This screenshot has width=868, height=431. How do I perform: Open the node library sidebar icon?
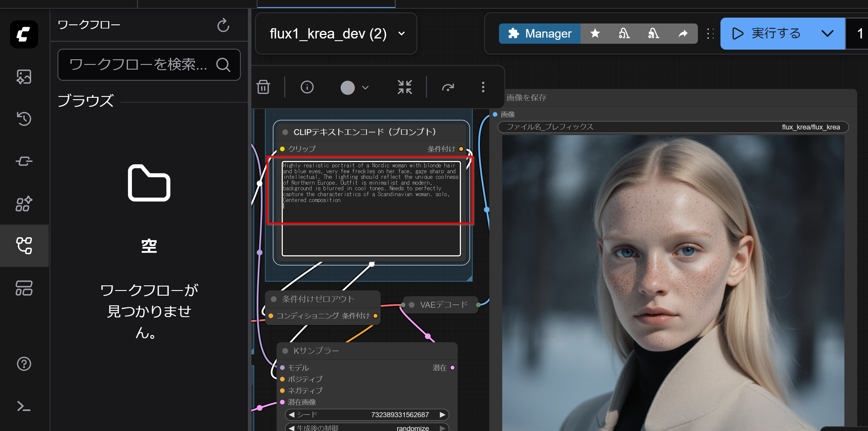tap(24, 161)
